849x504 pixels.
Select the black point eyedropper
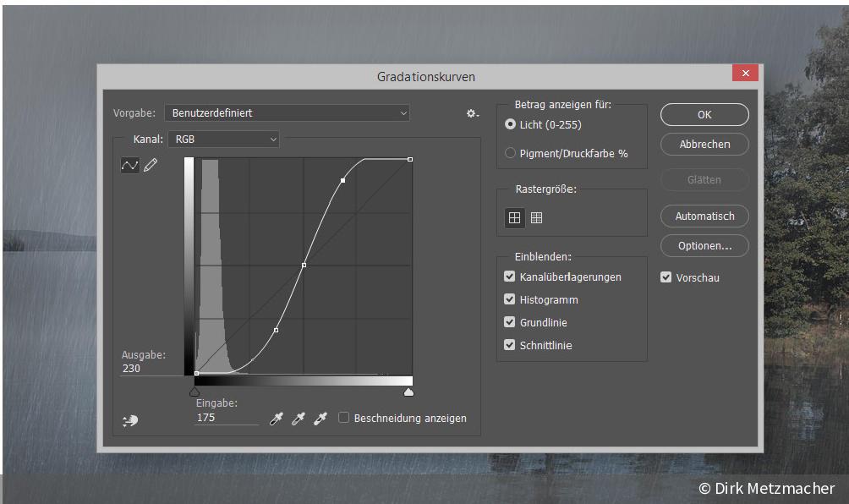click(x=276, y=418)
